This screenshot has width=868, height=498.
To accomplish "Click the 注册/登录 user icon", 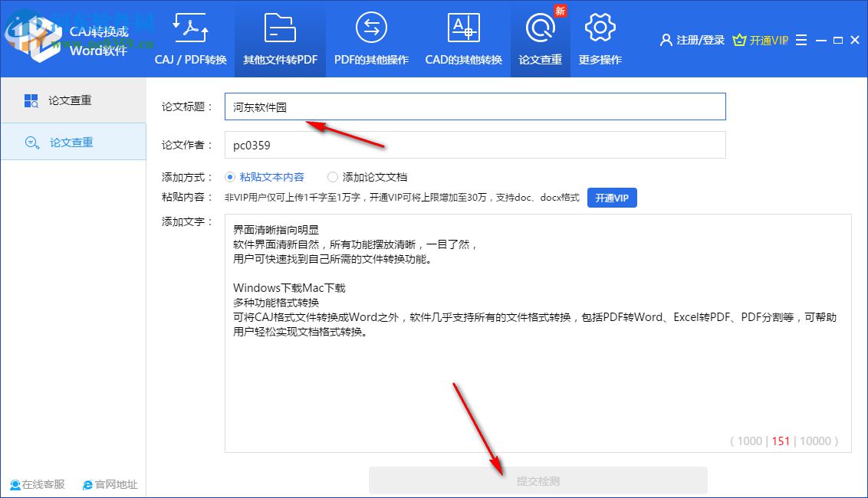I will [666, 40].
